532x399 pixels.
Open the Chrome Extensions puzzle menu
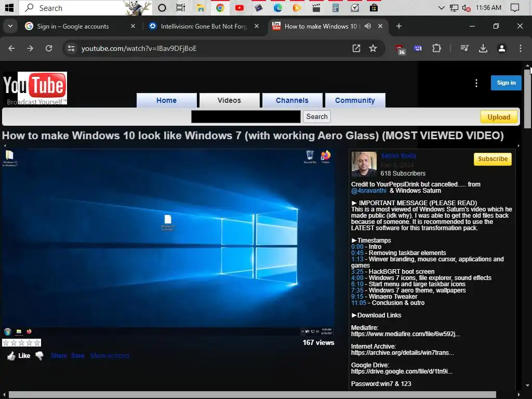click(x=436, y=48)
